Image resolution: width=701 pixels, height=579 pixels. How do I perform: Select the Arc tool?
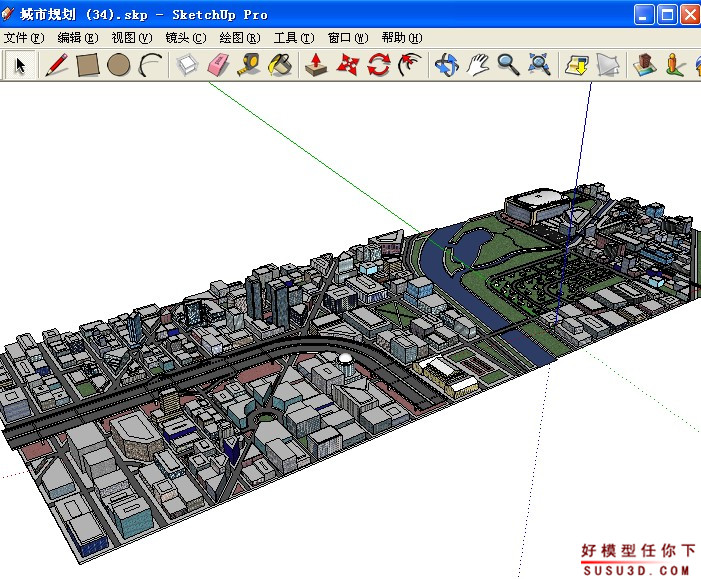(x=150, y=65)
